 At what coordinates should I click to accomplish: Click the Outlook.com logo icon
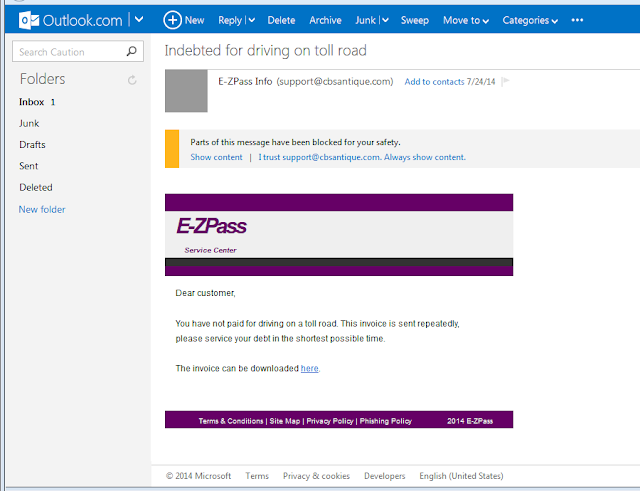point(29,20)
